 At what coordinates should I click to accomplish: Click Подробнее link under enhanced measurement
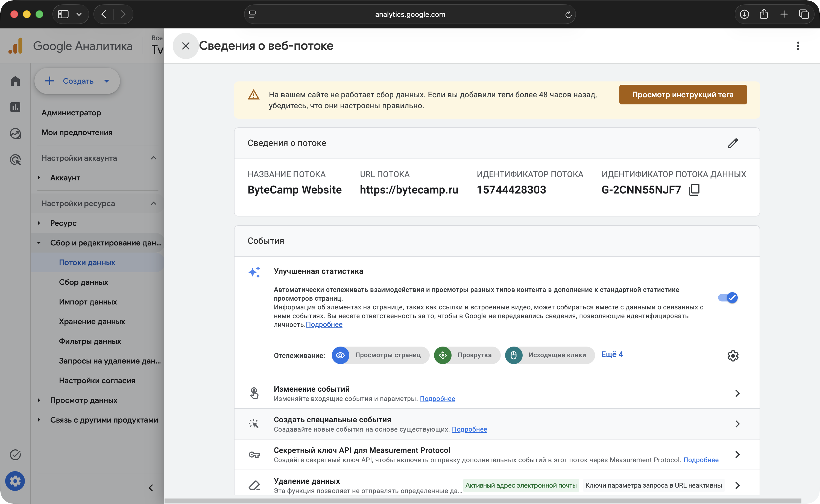point(324,324)
